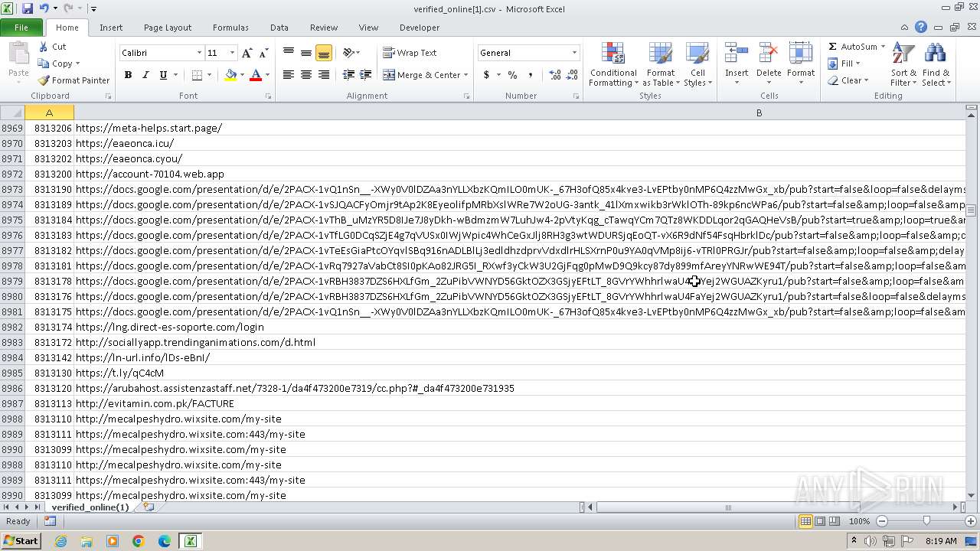Click the Undo icon in title bar
This screenshot has height=551, width=980.
click(x=44, y=8)
